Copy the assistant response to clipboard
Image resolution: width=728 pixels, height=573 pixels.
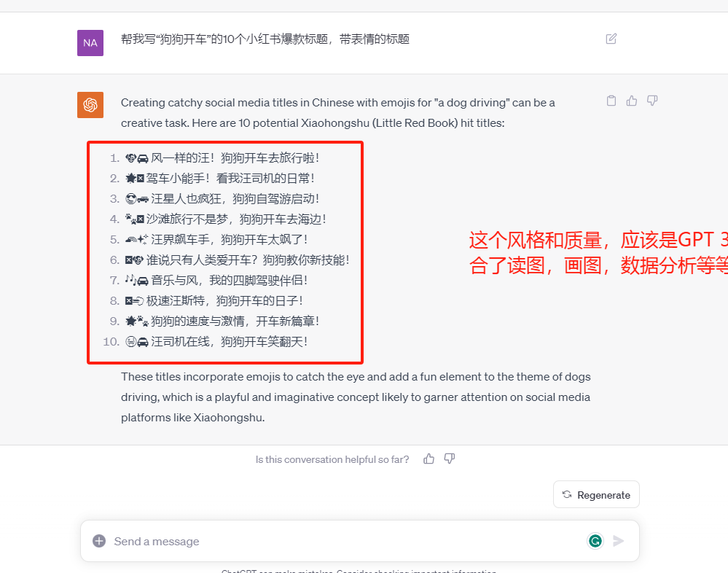(611, 101)
